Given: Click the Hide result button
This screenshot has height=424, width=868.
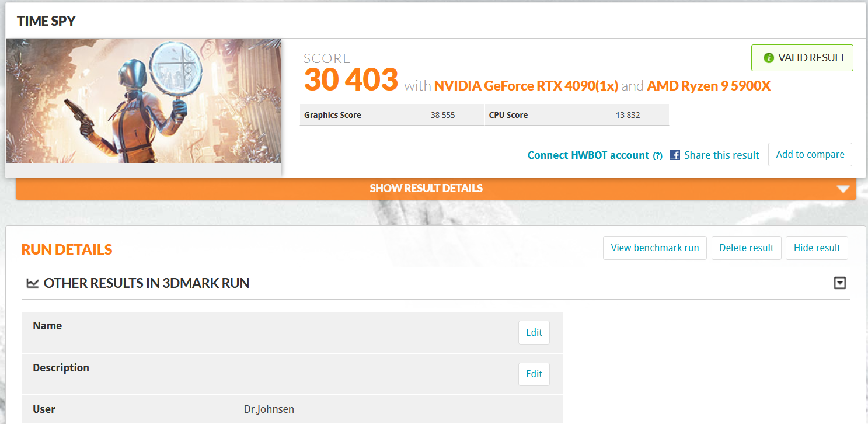Looking at the screenshot, I should (817, 248).
